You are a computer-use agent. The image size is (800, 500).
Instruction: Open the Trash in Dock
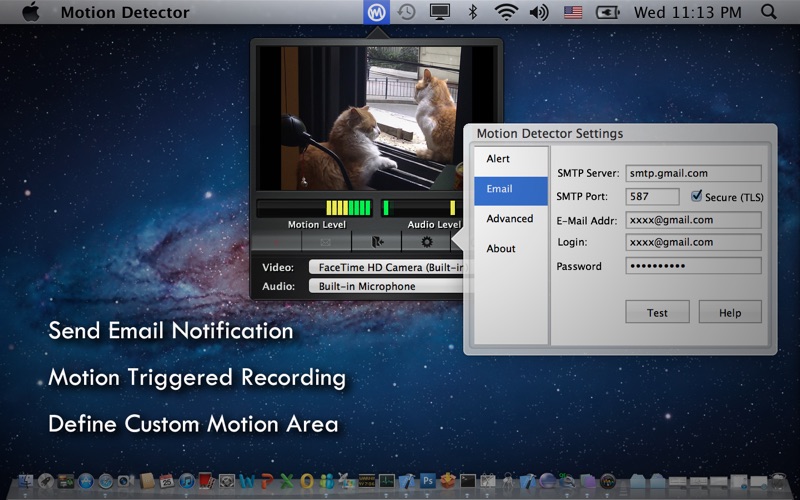click(778, 481)
